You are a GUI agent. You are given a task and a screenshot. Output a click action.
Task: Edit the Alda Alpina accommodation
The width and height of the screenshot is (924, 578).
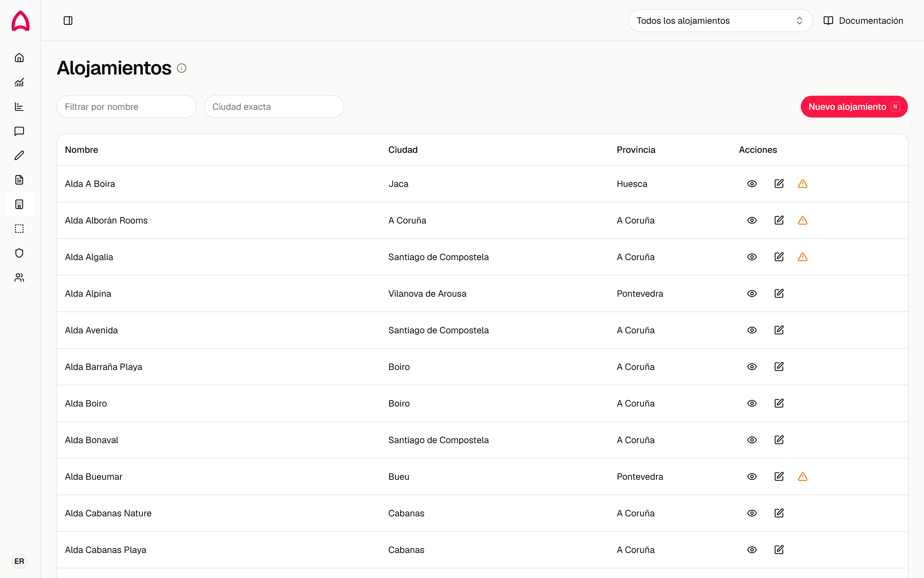pyautogui.click(x=779, y=293)
